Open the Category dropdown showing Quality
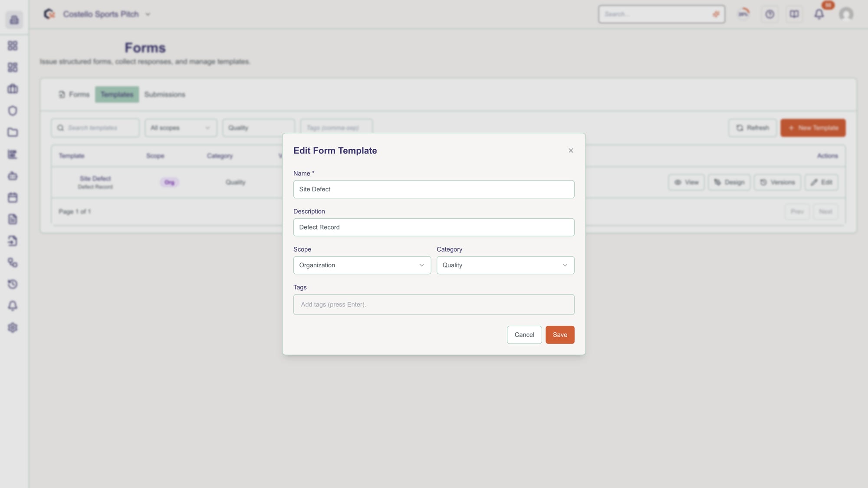 (x=505, y=265)
